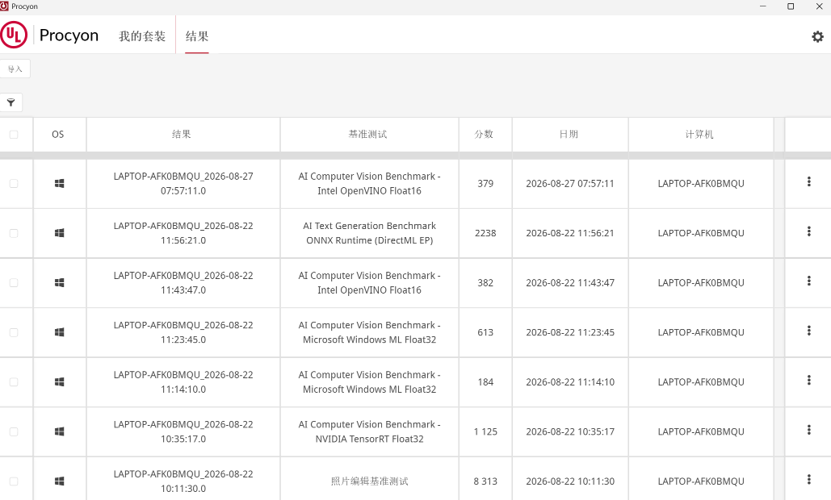
Task: Switch to the 我的套装 tab
Action: [142, 36]
